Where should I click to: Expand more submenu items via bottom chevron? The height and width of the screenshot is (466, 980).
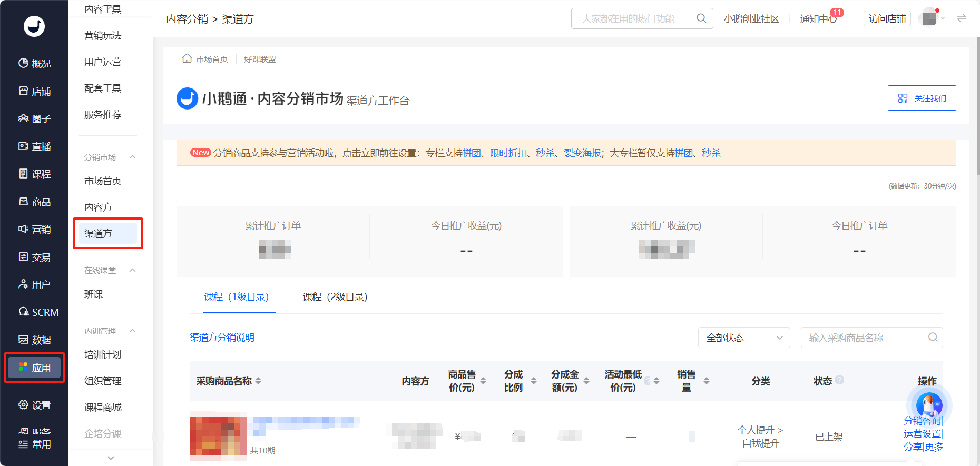pos(111,458)
